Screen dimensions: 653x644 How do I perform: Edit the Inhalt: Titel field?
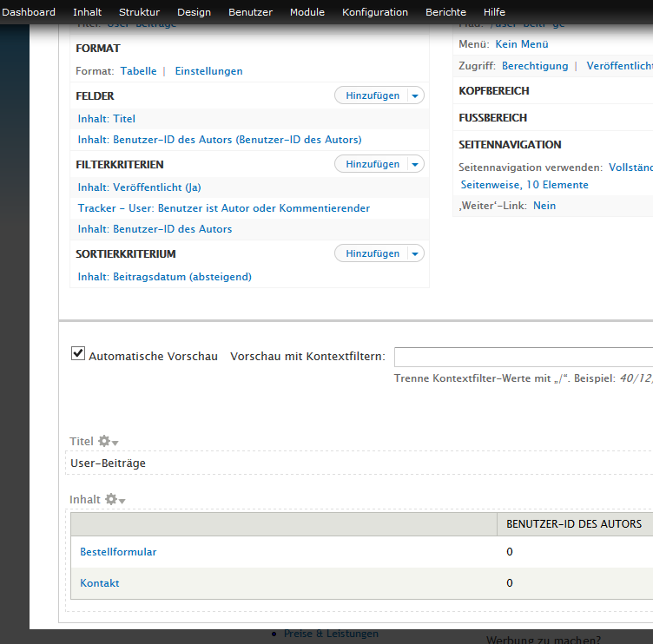(x=106, y=119)
